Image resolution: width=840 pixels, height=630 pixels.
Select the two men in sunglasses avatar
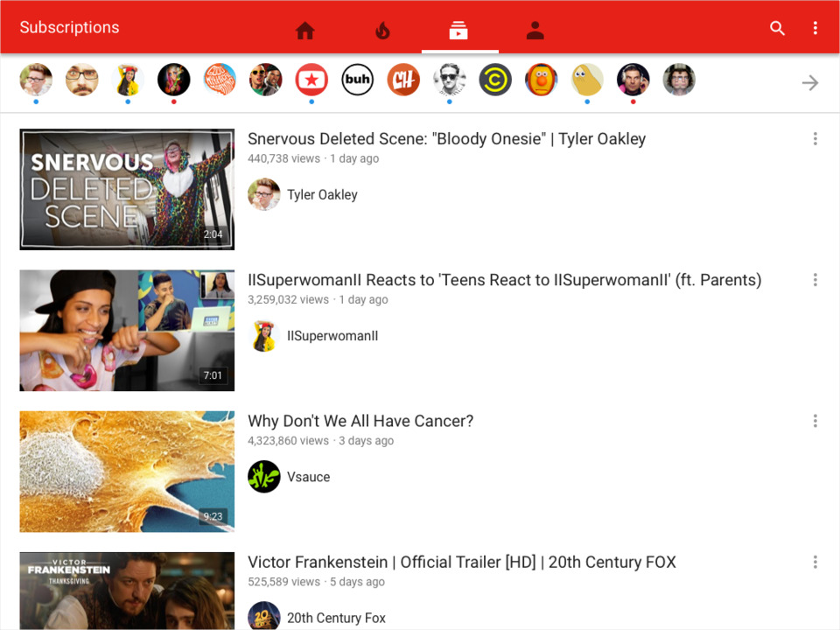coord(266,80)
